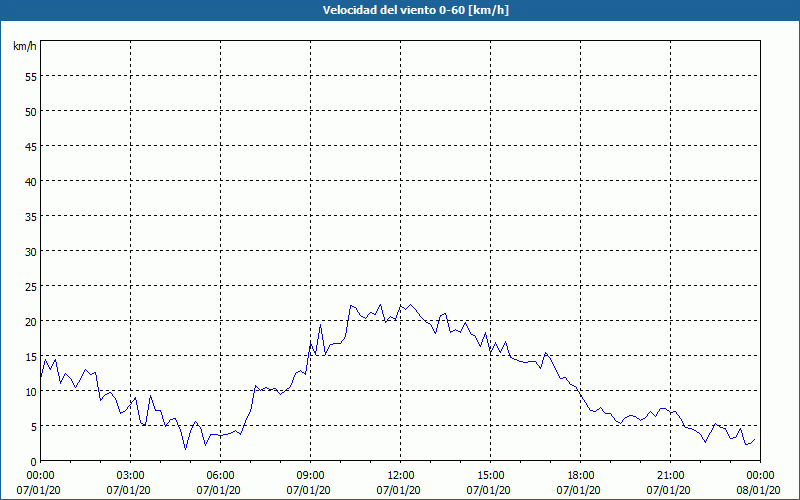
Task: Select the 30 value on the y-axis
Action: point(30,252)
